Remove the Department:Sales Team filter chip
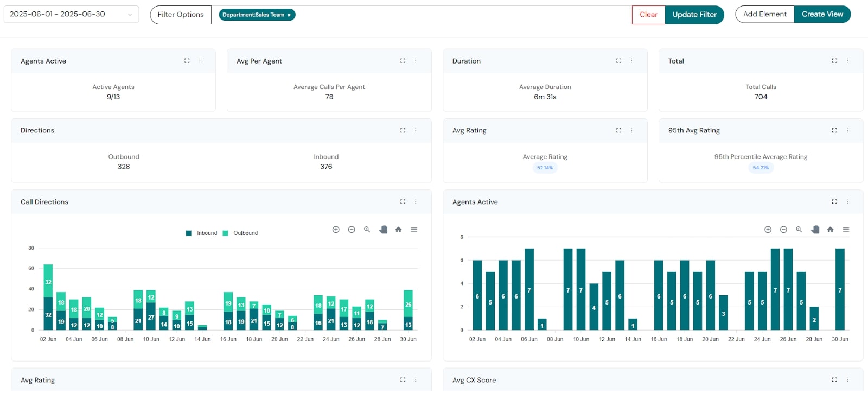The width and height of the screenshot is (868, 393). click(x=289, y=15)
